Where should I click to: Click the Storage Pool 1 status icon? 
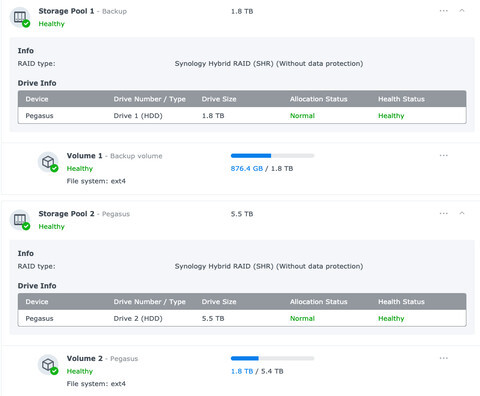pyautogui.click(x=20, y=17)
